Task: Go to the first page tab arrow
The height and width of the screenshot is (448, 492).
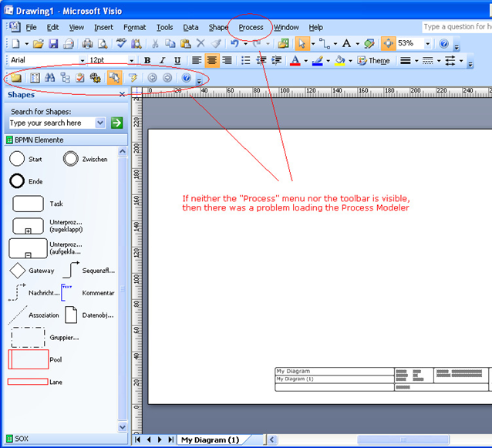Action: tap(137, 440)
